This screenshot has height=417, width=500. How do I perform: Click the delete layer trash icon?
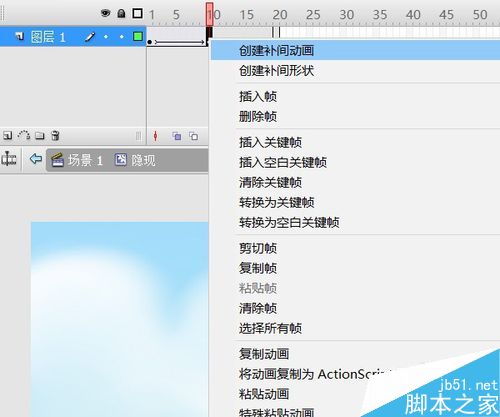point(55,135)
